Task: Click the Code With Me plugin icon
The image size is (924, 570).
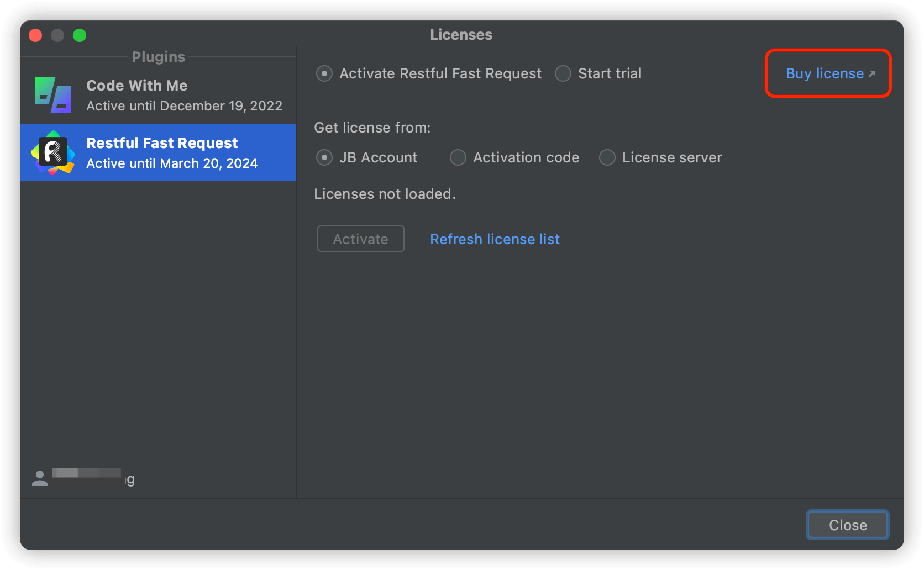Action: (53, 95)
